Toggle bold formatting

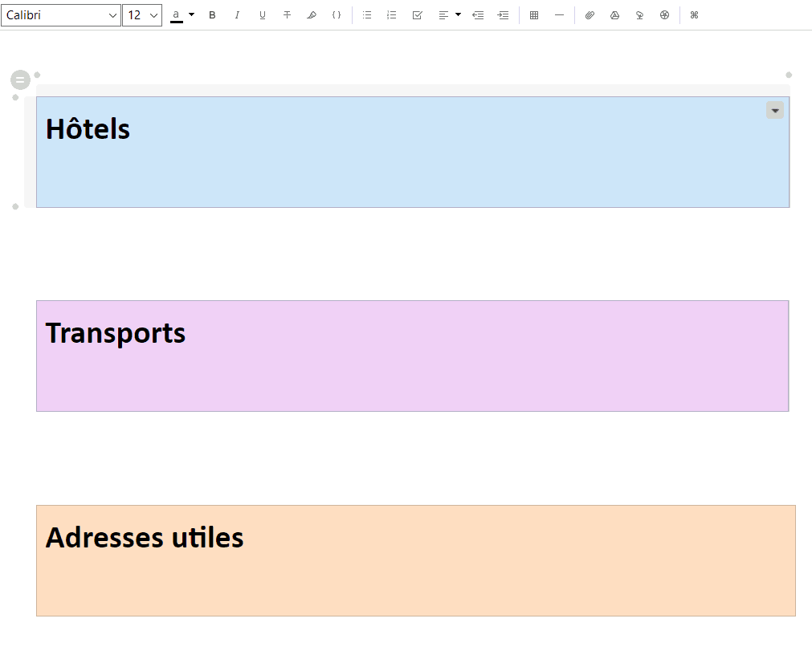point(212,14)
